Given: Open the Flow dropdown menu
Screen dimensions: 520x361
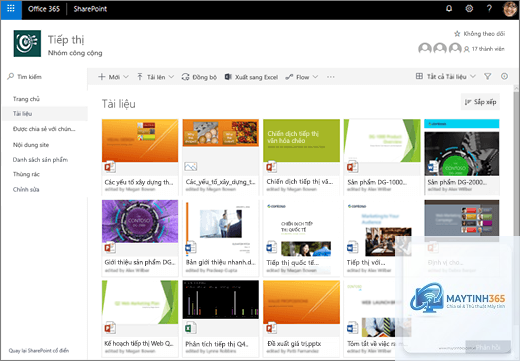Looking at the screenshot, I should [x=302, y=77].
